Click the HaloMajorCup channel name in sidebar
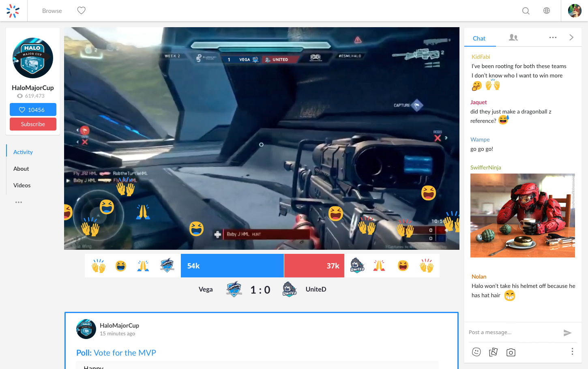This screenshot has width=588, height=369. pyautogui.click(x=33, y=88)
